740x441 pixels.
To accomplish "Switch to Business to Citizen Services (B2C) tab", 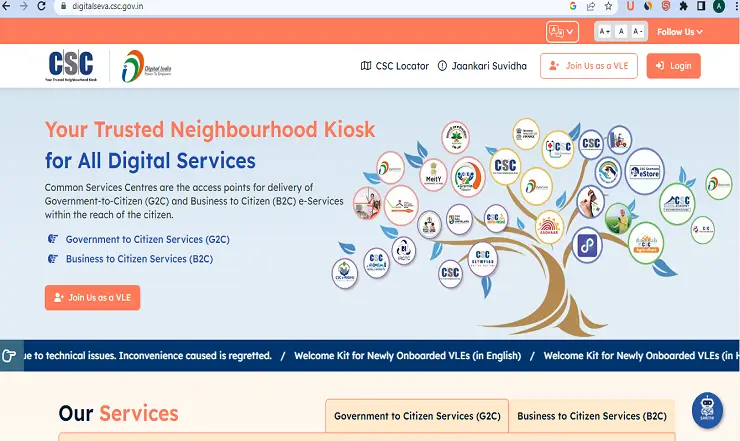I will click(x=592, y=416).
